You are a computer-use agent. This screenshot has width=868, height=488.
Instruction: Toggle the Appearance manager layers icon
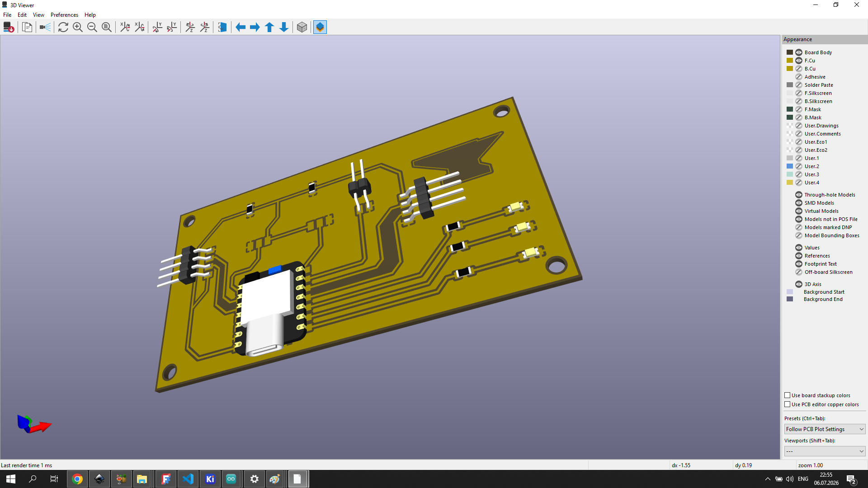320,27
